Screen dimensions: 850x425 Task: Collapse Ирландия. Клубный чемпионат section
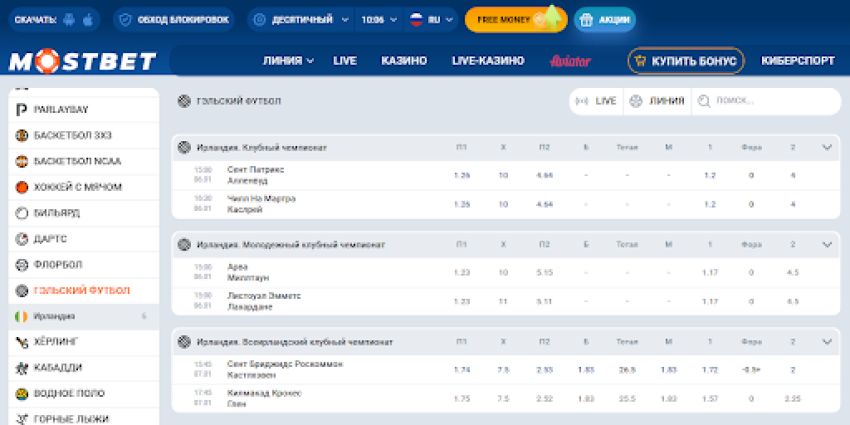(x=827, y=147)
